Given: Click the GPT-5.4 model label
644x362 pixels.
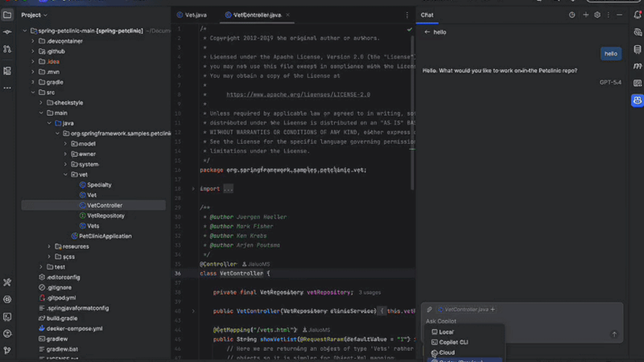Looking at the screenshot, I should coord(610,82).
